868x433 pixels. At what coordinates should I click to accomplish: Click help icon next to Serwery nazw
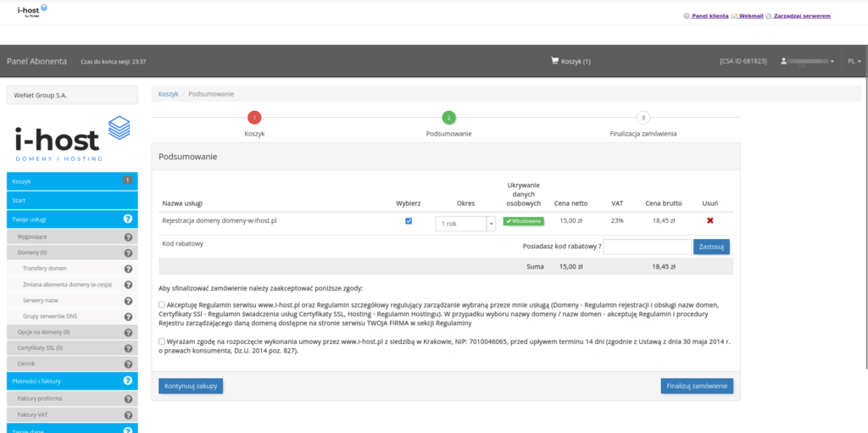point(128,301)
